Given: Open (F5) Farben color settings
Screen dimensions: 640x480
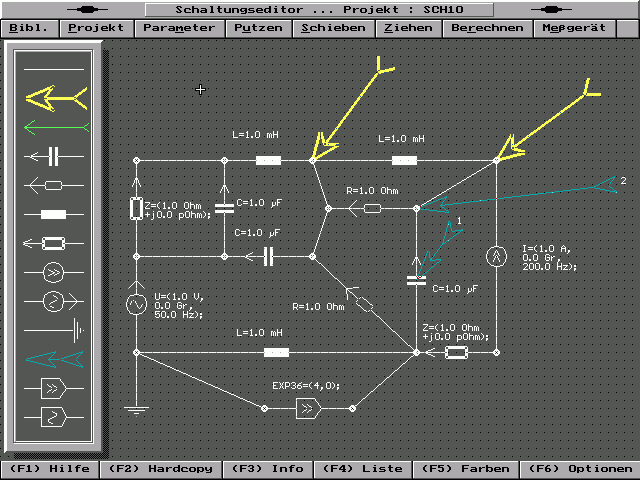Looking at the screenshot, I should [465, 468].
